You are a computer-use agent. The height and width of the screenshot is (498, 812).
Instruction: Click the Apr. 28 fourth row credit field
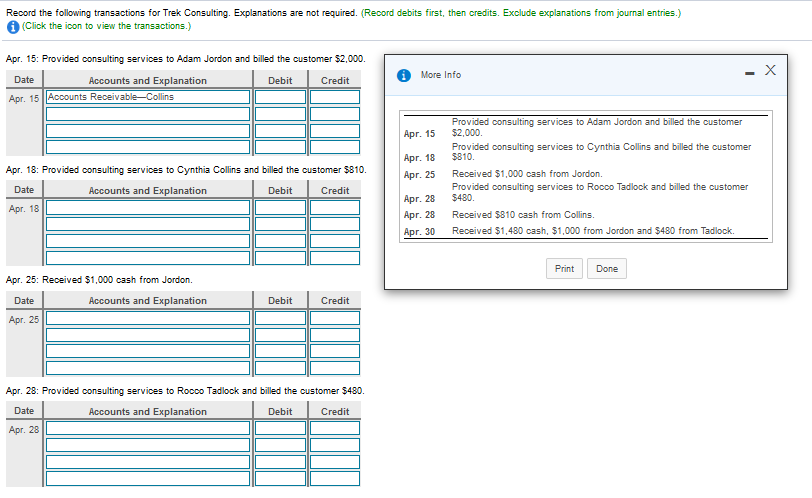click(x=335, y=478)
